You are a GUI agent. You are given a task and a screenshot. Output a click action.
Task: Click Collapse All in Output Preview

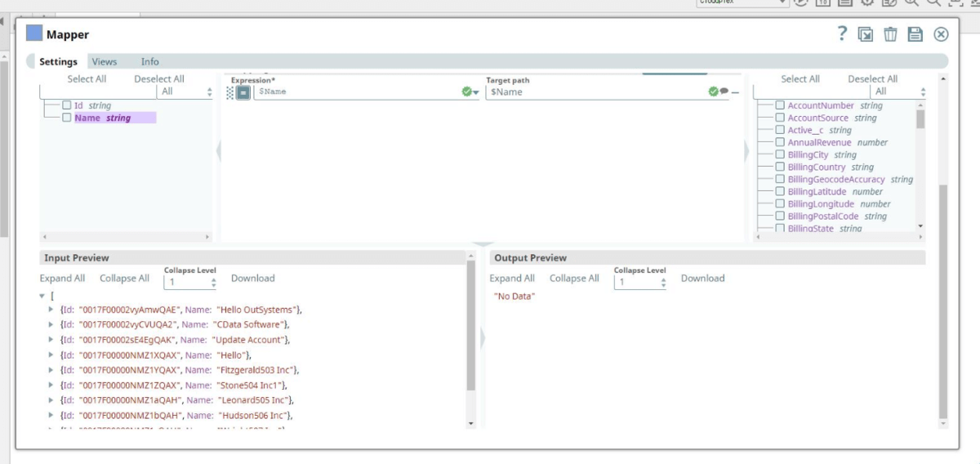point(574,279)
